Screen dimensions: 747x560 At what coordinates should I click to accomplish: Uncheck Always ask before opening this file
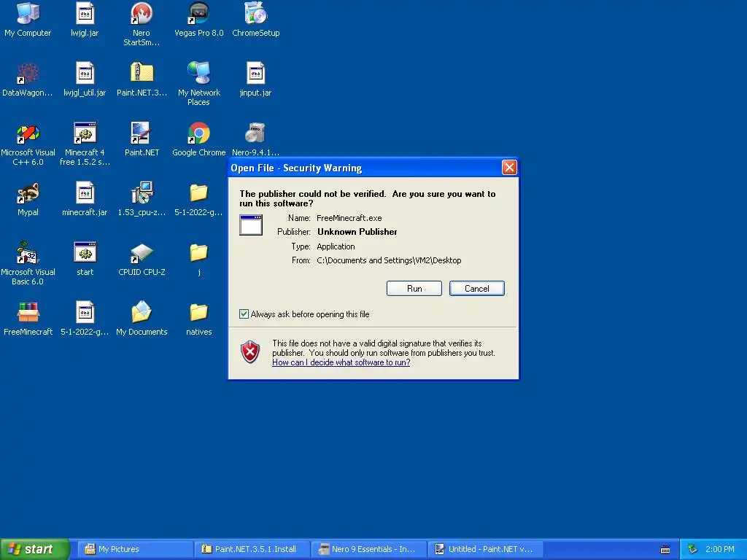tap(244, 314)
